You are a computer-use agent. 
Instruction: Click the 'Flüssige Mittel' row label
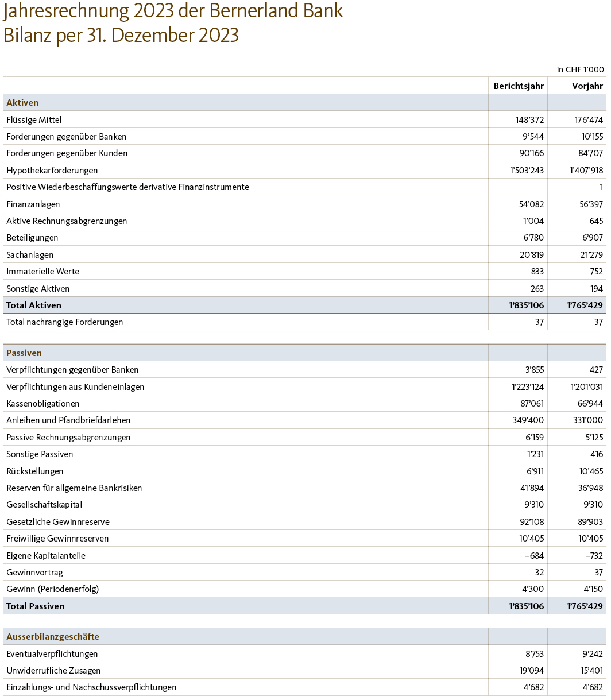tap(34, 120)
